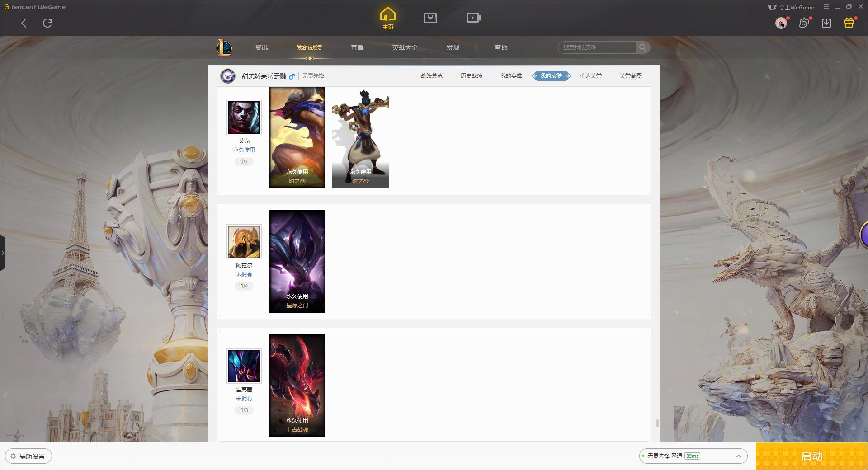Open the download manager icon
The width and height of the screenshot is (868, 470).
[x=826, y=23]
